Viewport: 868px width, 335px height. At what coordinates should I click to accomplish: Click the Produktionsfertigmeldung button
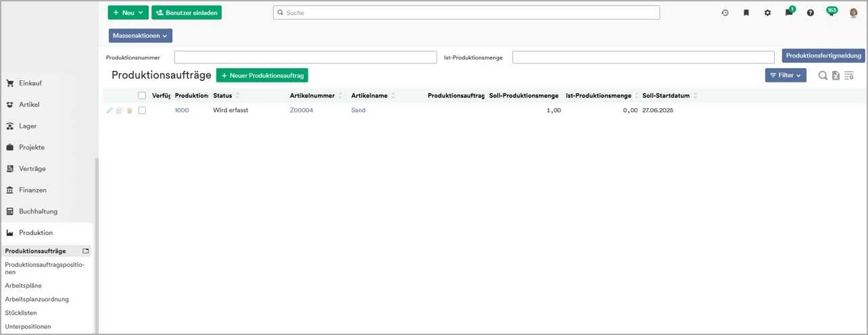click(x=823, y=56)
